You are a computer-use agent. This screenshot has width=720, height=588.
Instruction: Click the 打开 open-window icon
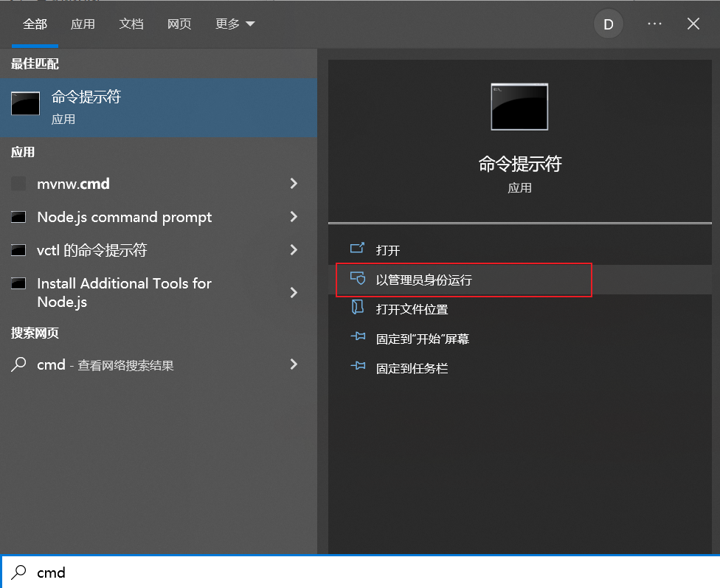(357, 249)
